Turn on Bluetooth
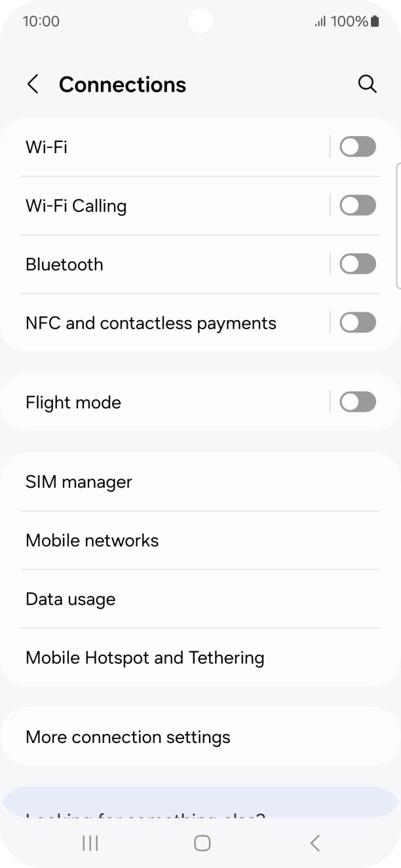The height and width of the screenshot is (868, 401). coord(357,264)
